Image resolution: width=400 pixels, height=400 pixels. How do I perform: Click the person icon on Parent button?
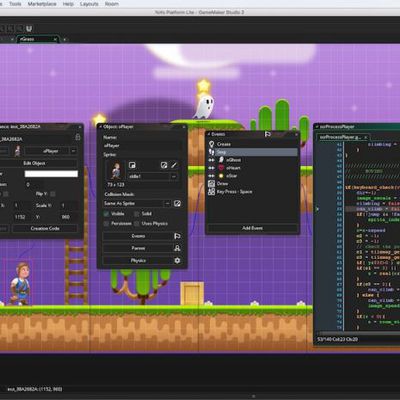[x=177, y=248]
